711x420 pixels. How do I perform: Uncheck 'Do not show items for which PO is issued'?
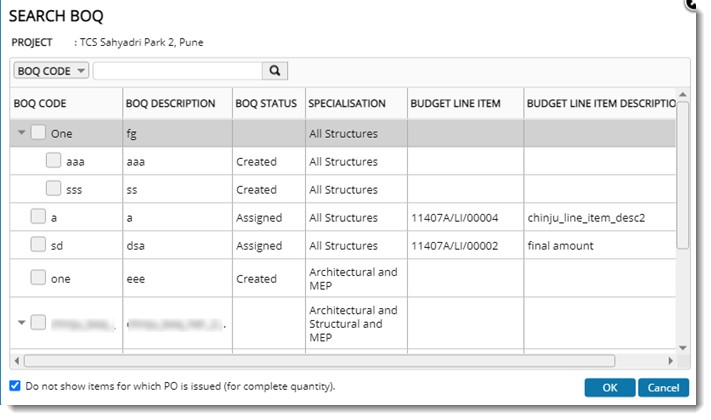click(x=14, y=386)
